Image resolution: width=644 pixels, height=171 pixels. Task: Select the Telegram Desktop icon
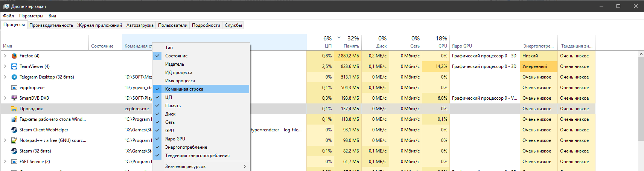(x=14, y=77)
